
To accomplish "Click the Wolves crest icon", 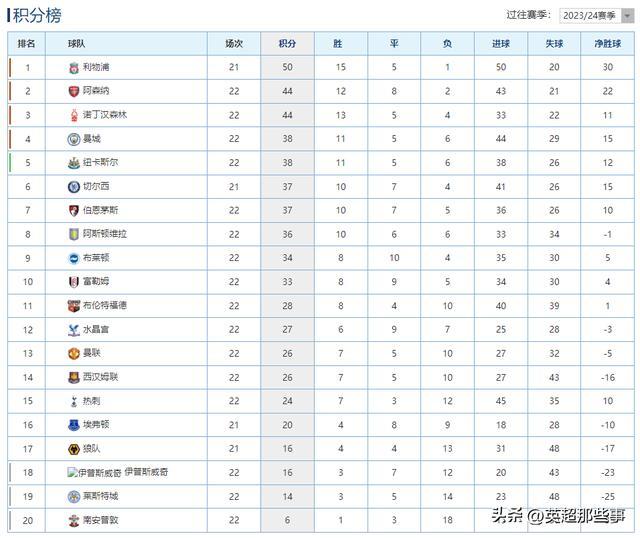I will 73,449.
